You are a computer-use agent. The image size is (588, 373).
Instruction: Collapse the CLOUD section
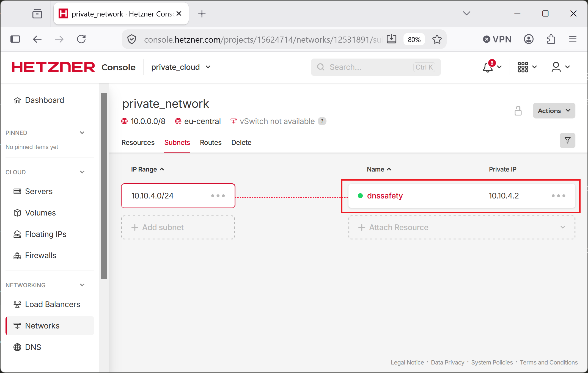click(82, 172)
